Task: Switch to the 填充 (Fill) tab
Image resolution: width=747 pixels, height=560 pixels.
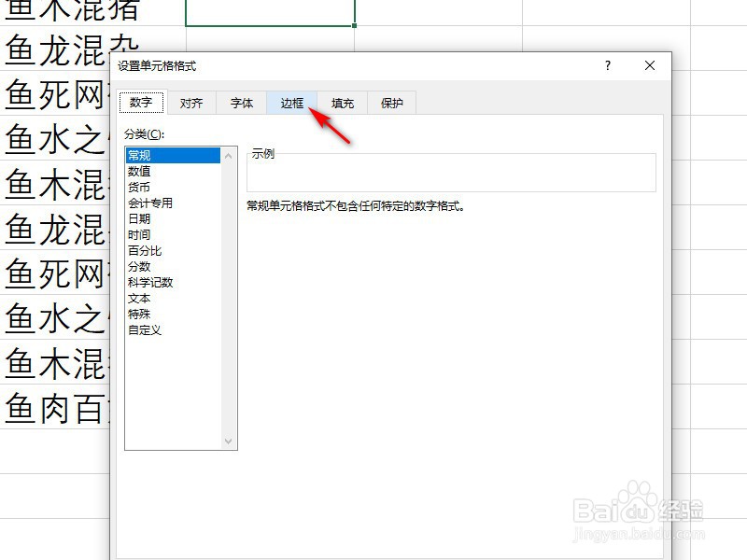Action: pyautogui.click(x=342, y=103)
